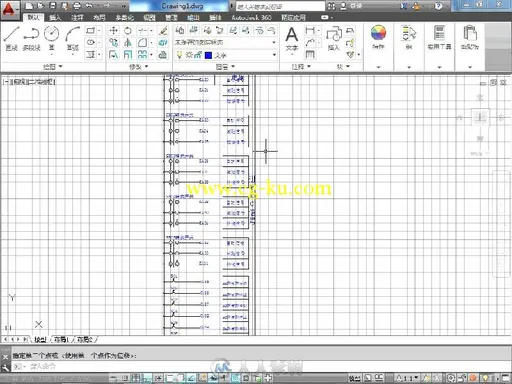Switch to the Parametric ribbon tab
This screenshot has width=512, height=384.
coord(124,18)
